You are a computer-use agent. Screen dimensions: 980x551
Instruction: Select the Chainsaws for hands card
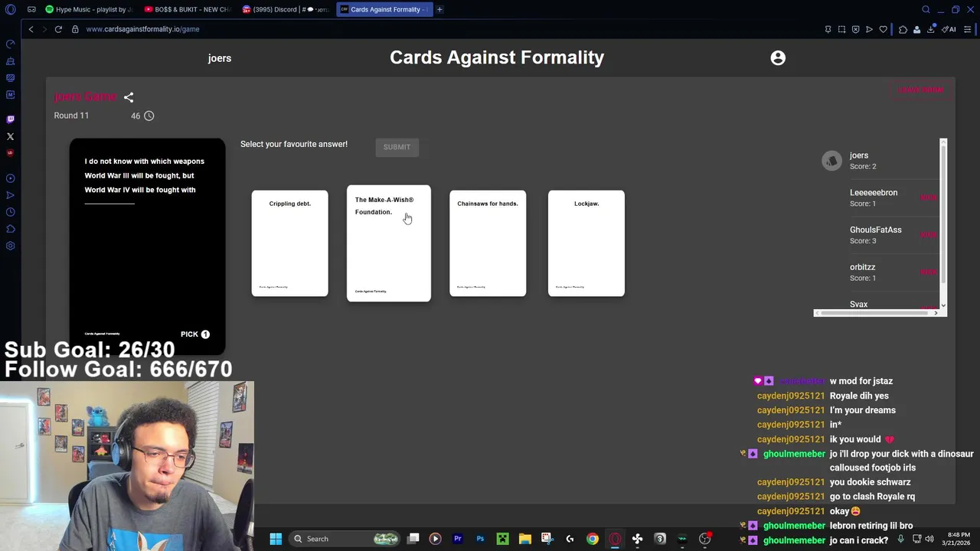pyautogui.click(x=488, y=243)
